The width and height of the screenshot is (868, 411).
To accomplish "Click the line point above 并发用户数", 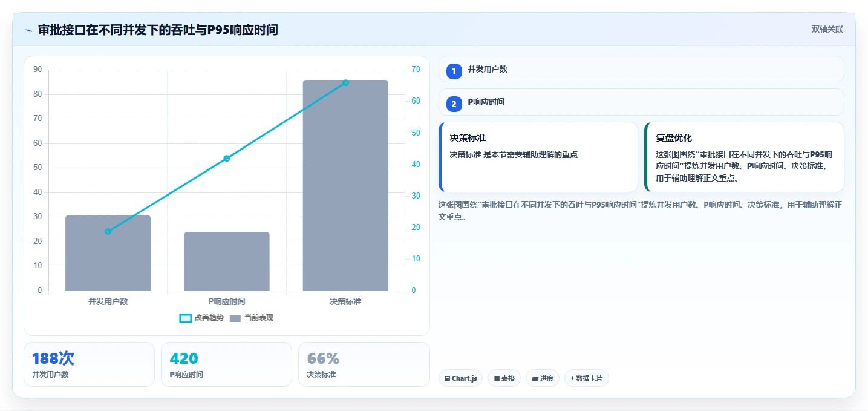I will point(108,231).
